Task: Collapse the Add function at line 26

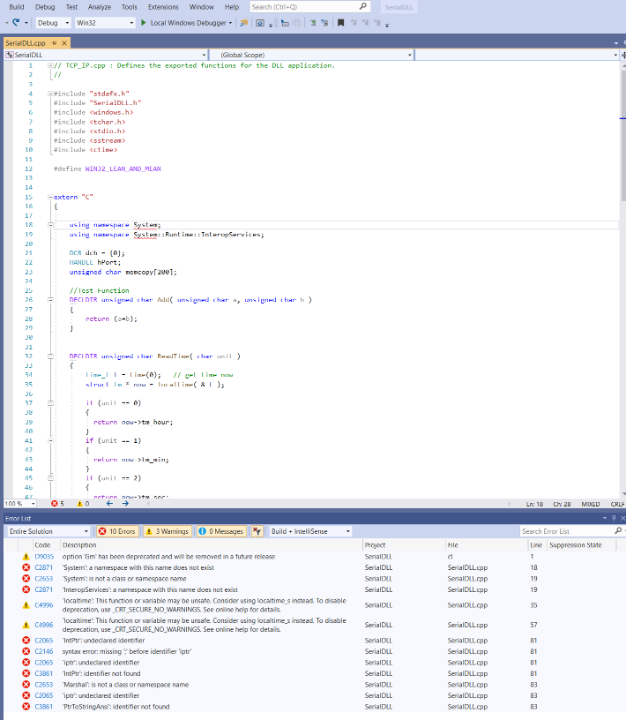Action: click(51, 300)
